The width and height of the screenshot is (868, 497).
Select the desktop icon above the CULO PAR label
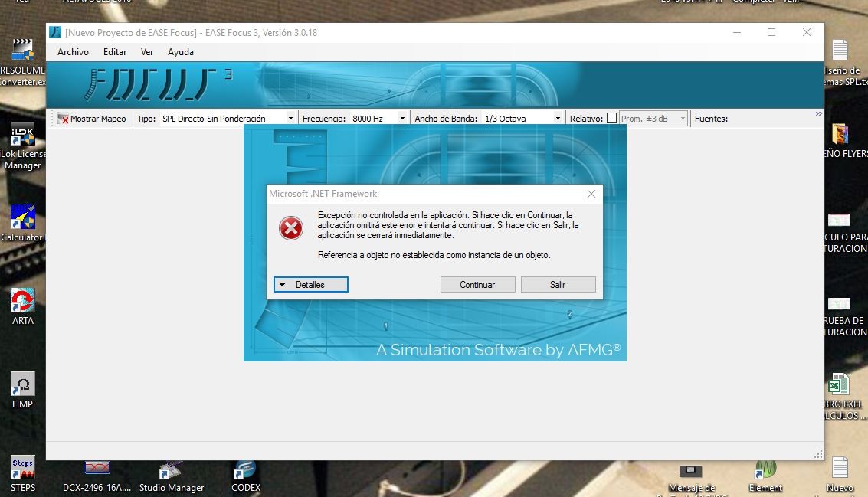coord(839,221)
